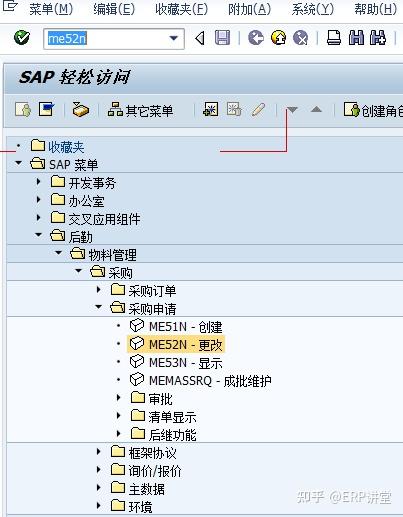Screen dimensions: 403x517
Task: Click the Cancel X icon
Action: [x=300, y=38]
